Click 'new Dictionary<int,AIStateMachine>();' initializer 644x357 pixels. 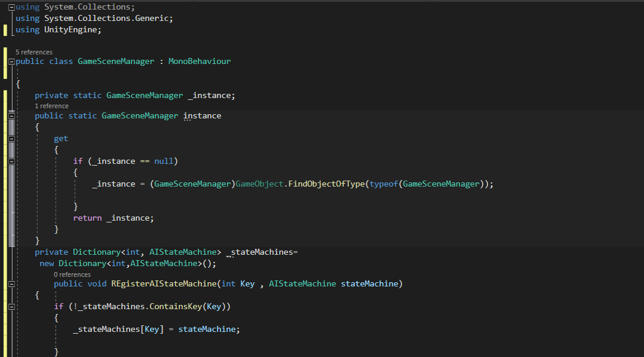click(x=128, y=263)
